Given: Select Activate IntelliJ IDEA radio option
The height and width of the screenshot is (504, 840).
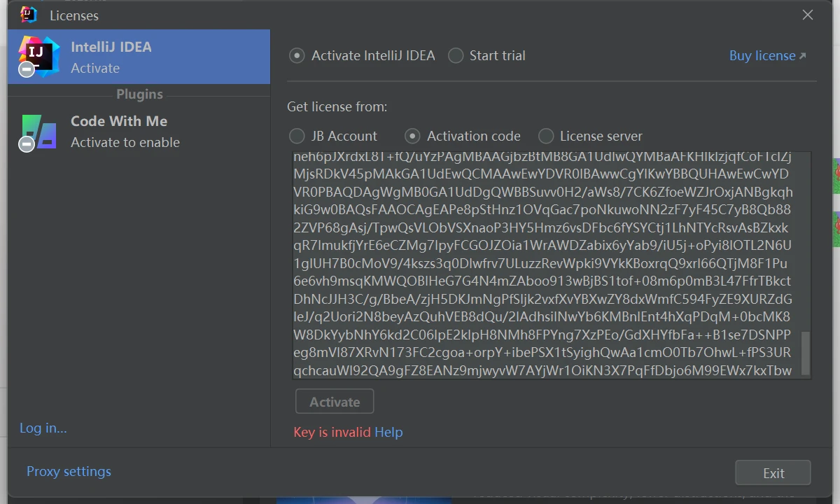Looking at the screenshot, I should click(x=362, y=55).
